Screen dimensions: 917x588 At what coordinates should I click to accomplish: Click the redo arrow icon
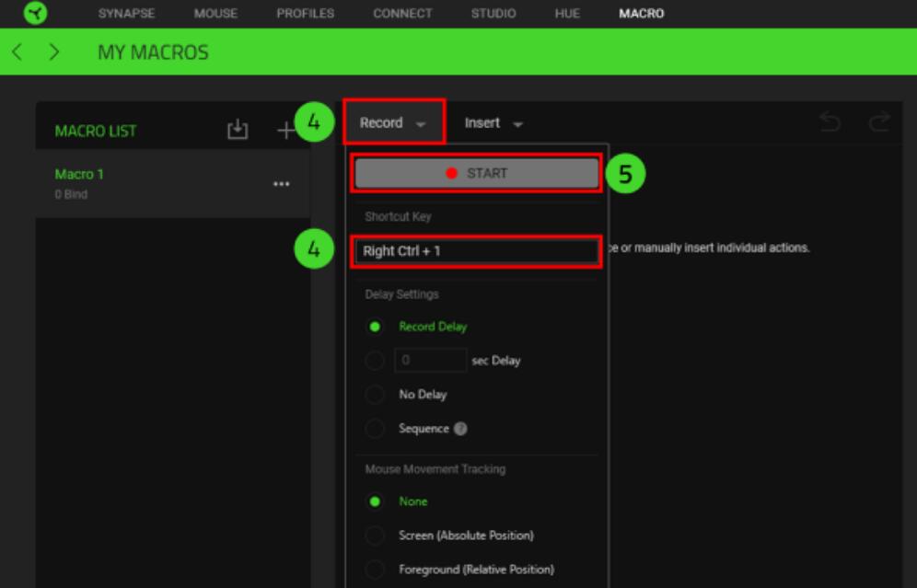(x=879, y=122)
